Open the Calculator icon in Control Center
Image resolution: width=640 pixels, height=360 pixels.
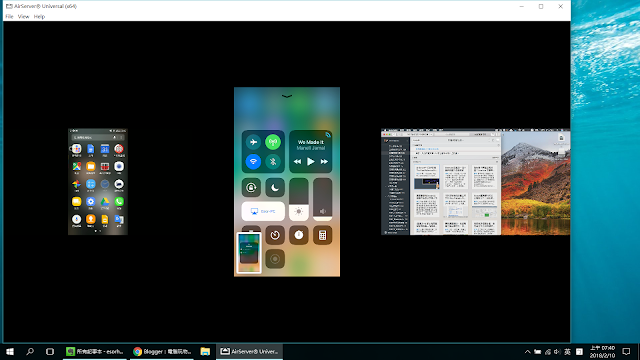322,235
